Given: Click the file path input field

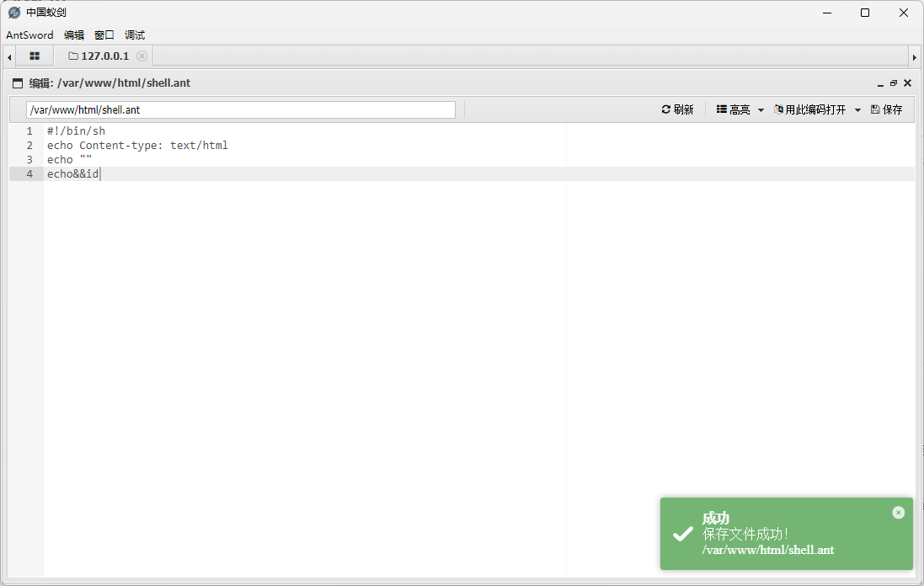Looking at the screenshot, I should (240, 109).
